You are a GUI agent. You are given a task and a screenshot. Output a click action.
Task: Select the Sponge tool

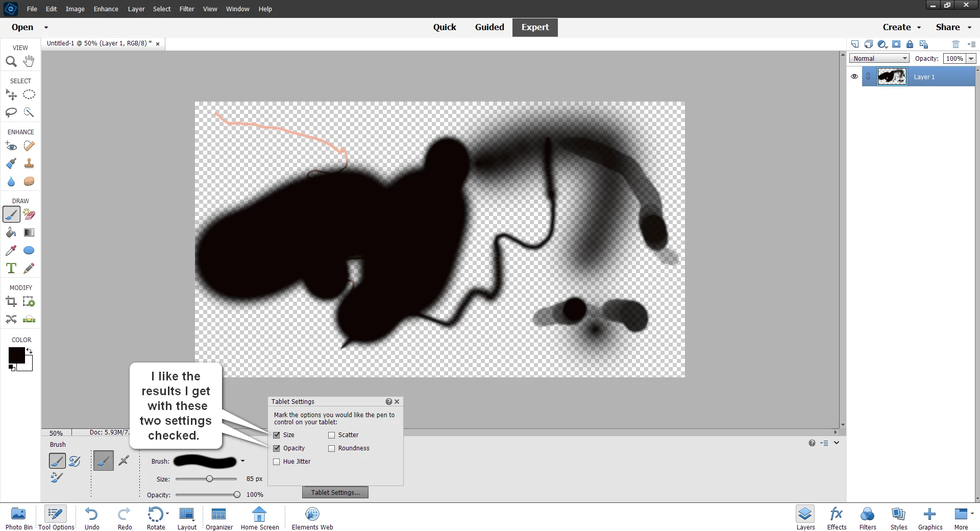pyautogui.click(x=29, y=182)
